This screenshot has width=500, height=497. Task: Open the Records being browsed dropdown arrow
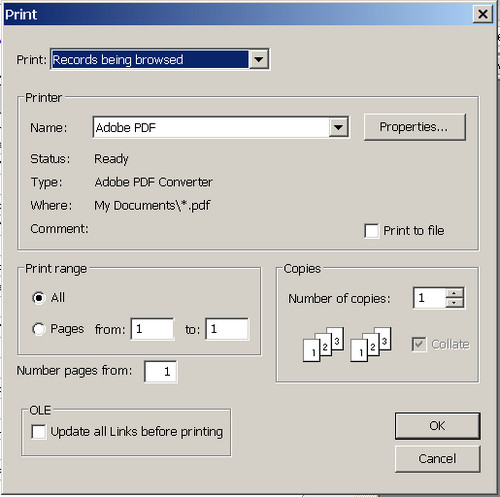(x=258, y=60)
